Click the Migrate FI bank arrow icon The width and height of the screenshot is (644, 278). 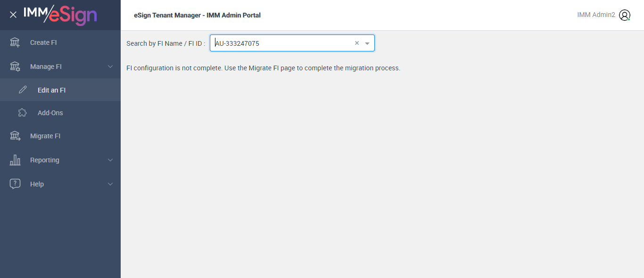[15, 136]
